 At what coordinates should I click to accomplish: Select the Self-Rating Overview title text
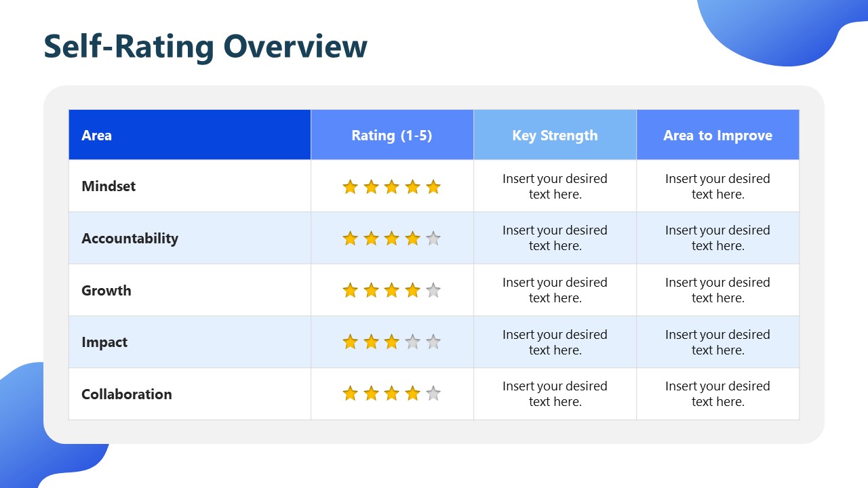pyautogui.click(x=205, y=47)
